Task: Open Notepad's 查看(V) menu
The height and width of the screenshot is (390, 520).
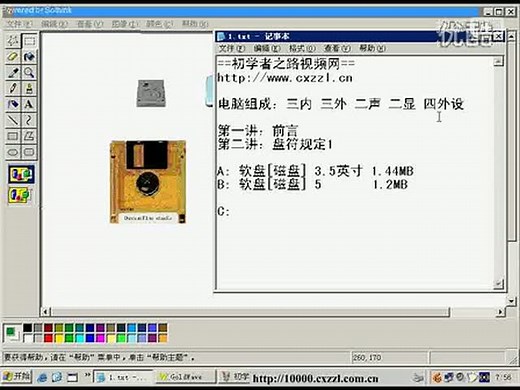Action: click(337, 48)
